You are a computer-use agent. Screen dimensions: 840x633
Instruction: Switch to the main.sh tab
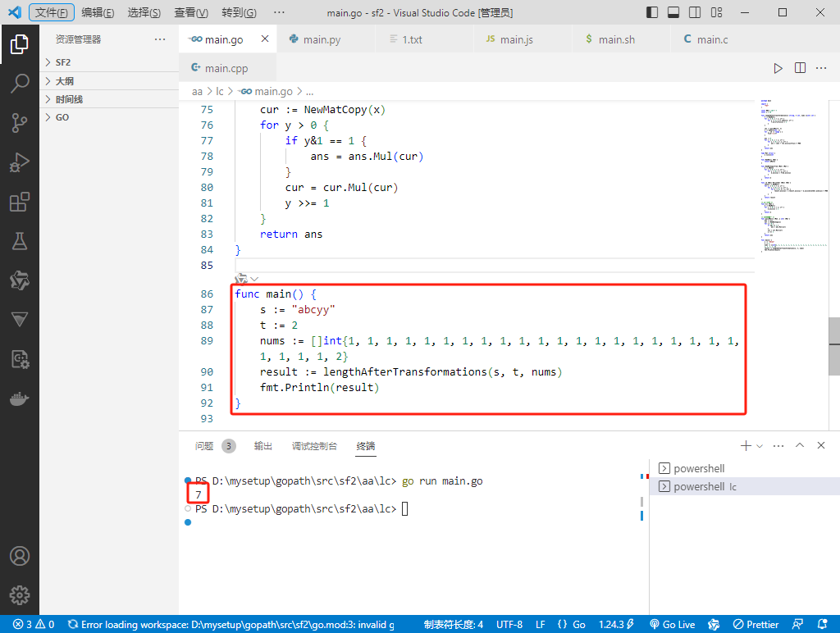[622, 39]
